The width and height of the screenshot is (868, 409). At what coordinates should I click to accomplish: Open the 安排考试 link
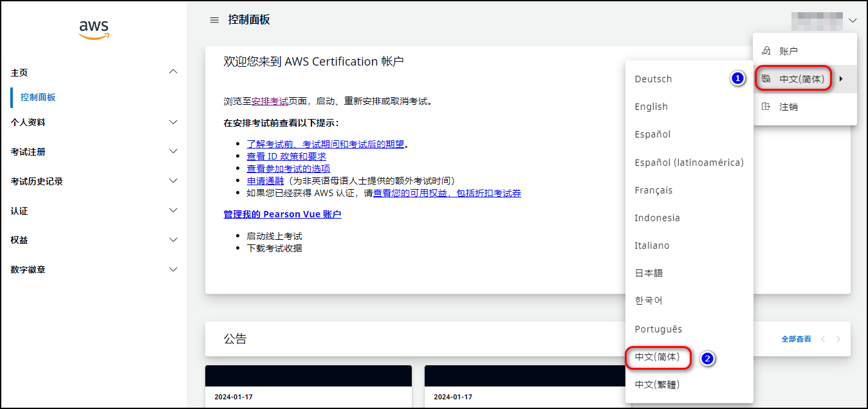[x=270, y=101]
